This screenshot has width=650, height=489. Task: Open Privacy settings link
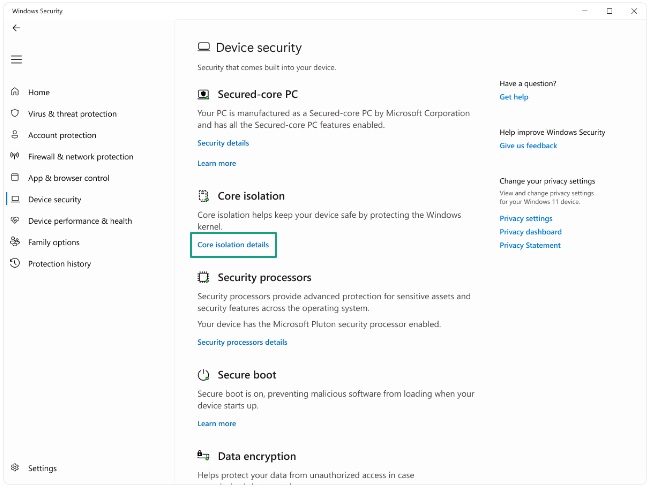pos(526,218)
